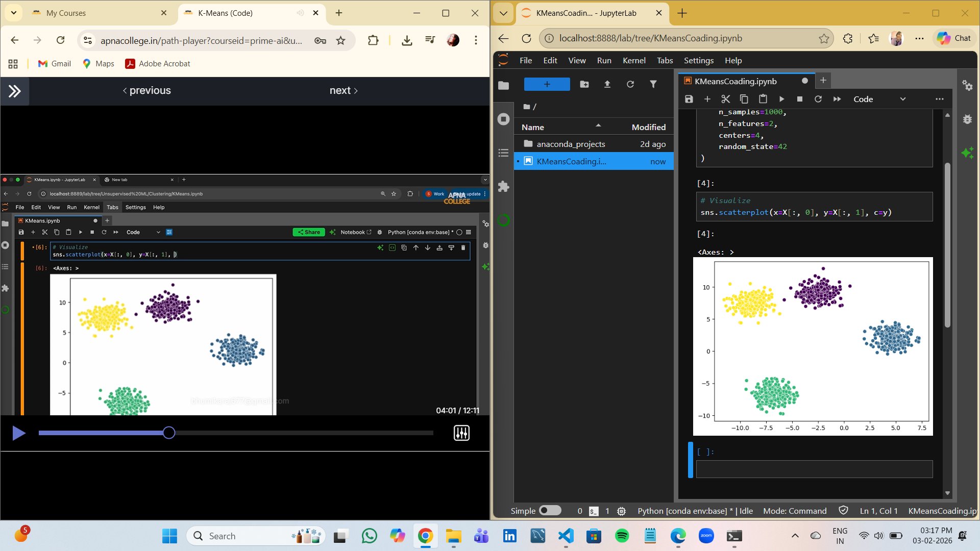This screenshot has height=551, width=980.
Task: Open the Table of Contents sidebar icon
Action: coord(504,153)
